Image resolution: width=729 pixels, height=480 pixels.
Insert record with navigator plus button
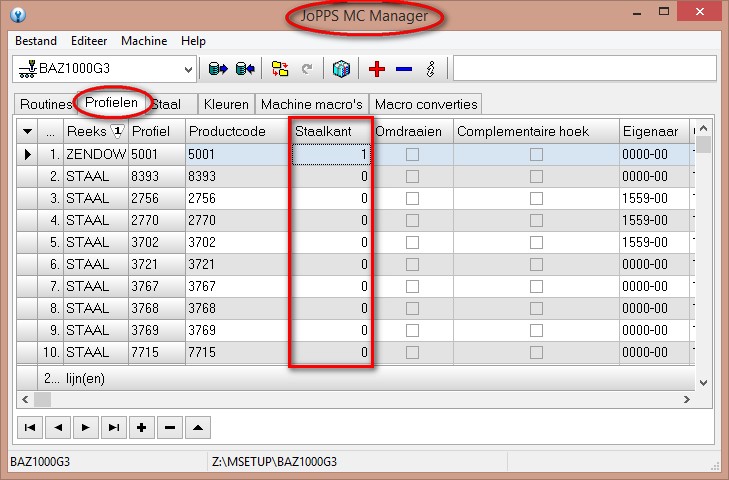click(142, 427)
